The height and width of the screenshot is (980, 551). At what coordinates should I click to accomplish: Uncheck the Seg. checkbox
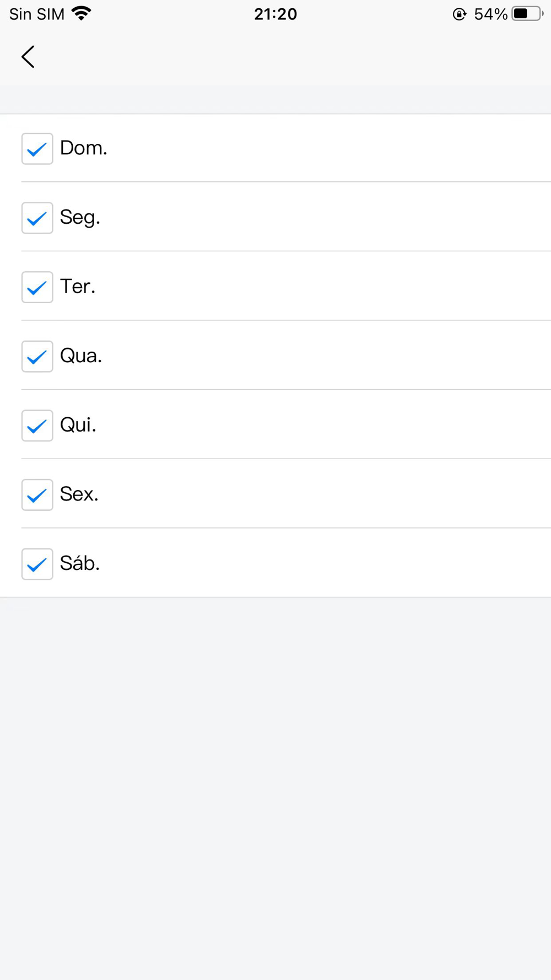(37, 218)
